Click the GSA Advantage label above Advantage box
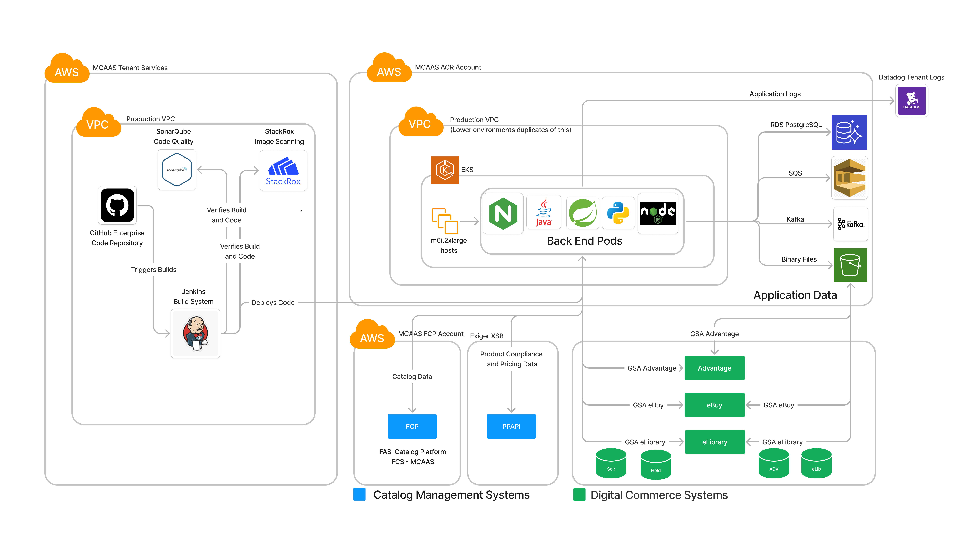Image resolution: width=980 pixels, height=537 pixels. pyautogui.click(x=714, y=334)
